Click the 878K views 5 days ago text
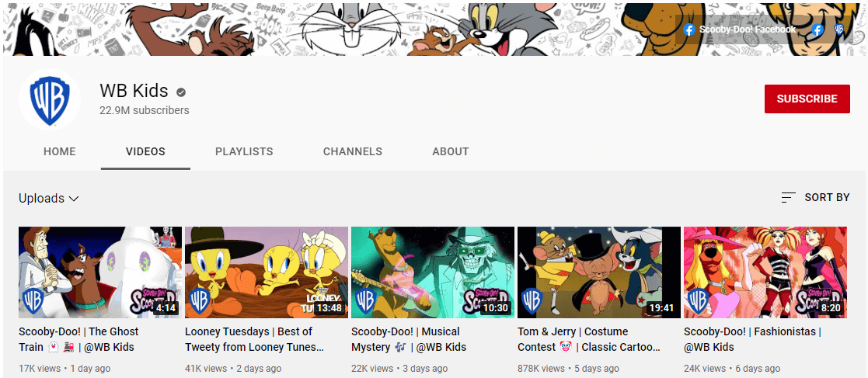 [569, 368]
